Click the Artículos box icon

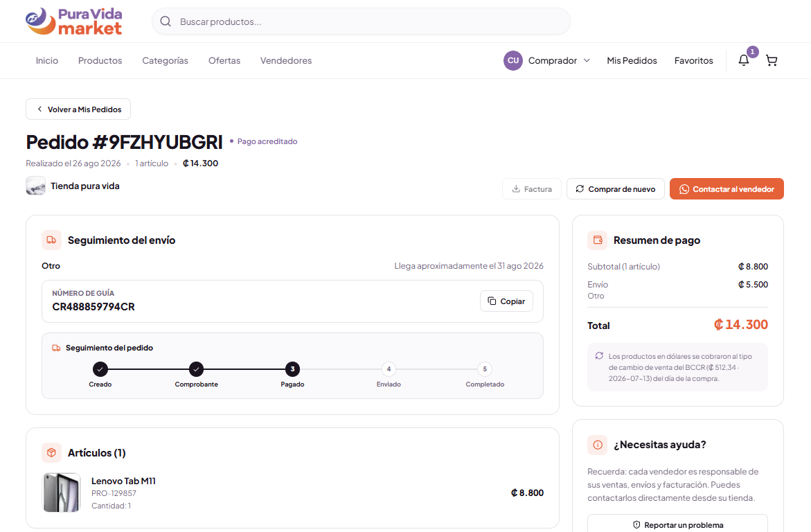(51, 453)
